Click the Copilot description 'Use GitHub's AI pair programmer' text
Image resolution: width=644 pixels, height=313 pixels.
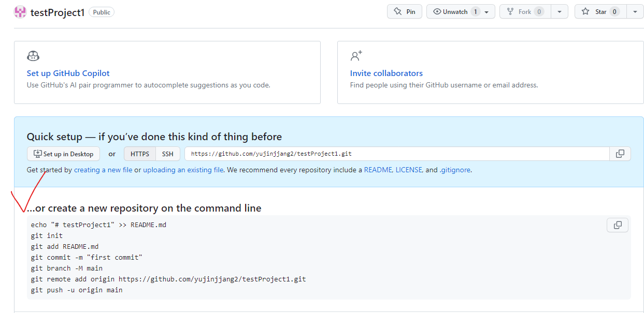(149, 85)
